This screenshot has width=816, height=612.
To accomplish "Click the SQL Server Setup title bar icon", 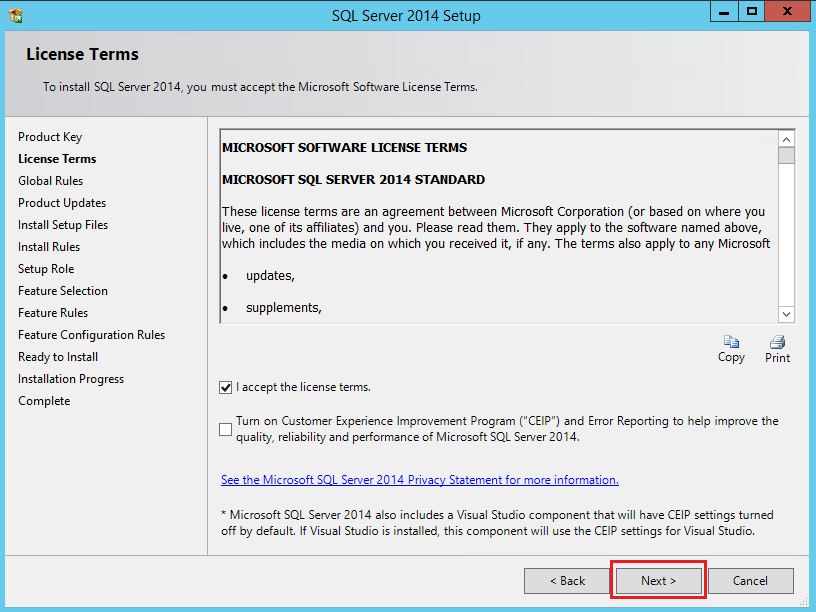I will coord(16,16).
